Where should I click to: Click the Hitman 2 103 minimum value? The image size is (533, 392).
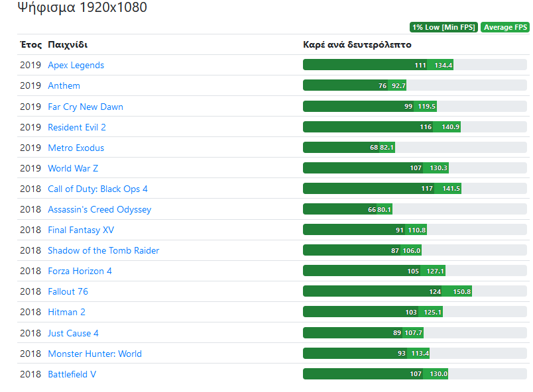pos(411,312)
